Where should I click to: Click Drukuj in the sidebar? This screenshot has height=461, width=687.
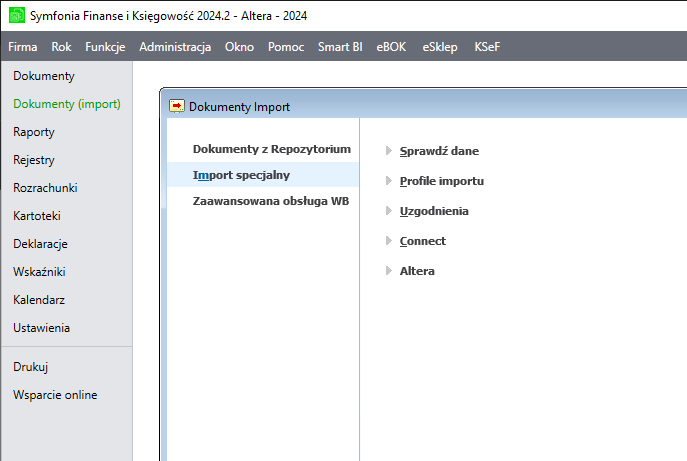[31, 367]
